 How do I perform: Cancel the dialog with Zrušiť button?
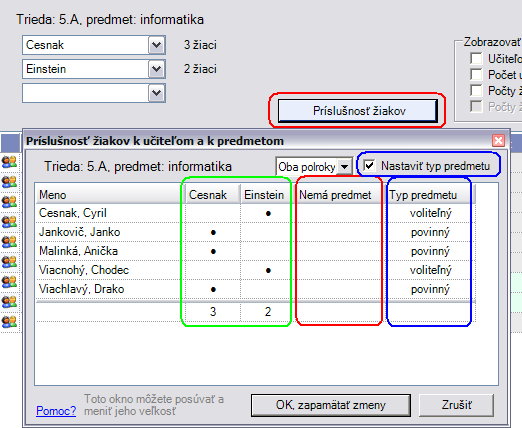point(456,405)
